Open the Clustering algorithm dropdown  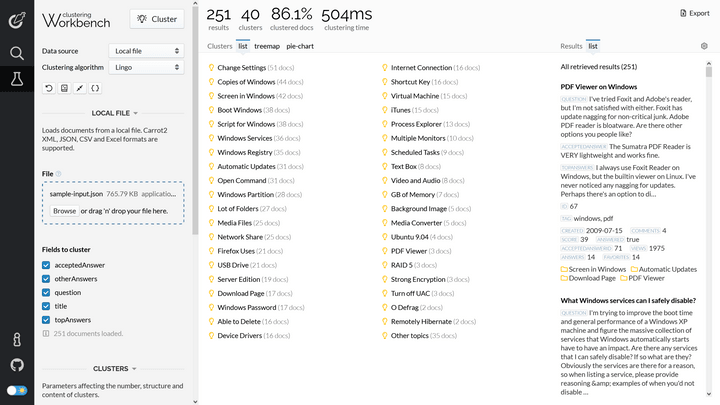[147, 67]
